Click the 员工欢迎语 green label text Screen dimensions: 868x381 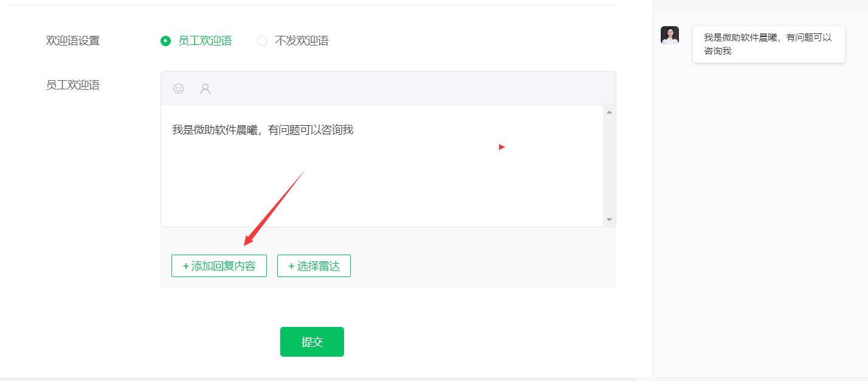[205, 41]
